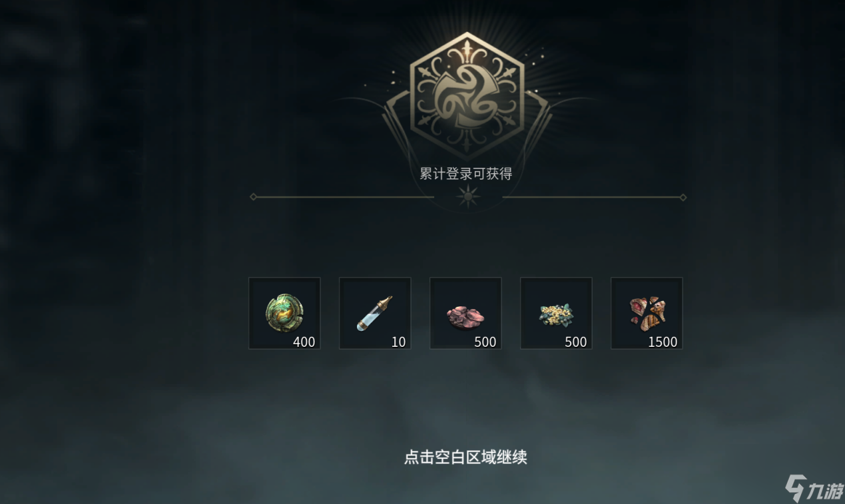Screen dimensions: 845x504
Task: Select the glass vial reward icon
Action: click(x=375, y=313)
